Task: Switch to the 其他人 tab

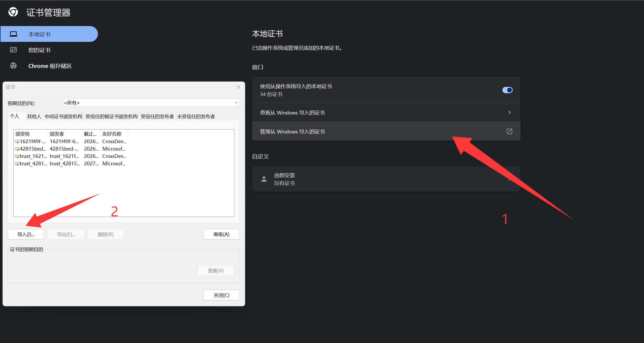Action: click(34, 116)
